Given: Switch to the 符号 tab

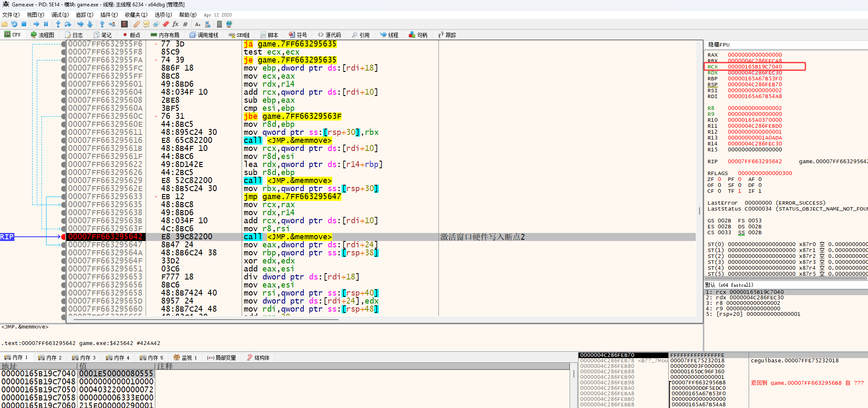Looking at the screenshot, I should coord(298,35).
